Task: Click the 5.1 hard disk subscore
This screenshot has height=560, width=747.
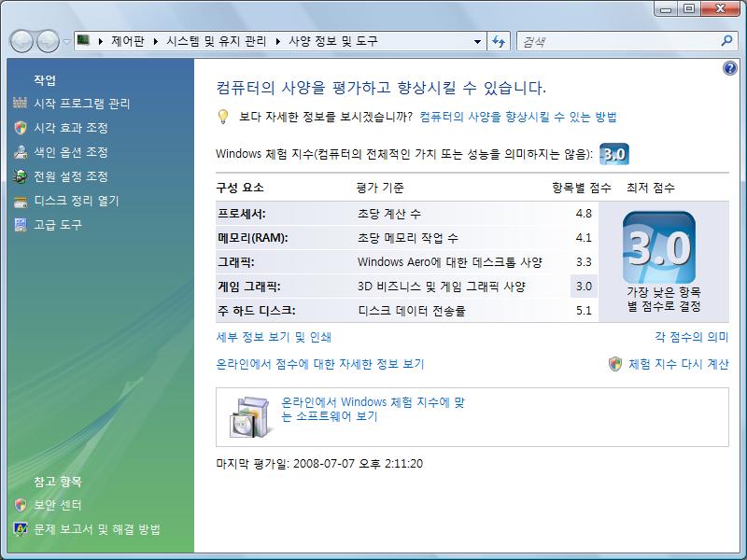Action: point(584,311)
